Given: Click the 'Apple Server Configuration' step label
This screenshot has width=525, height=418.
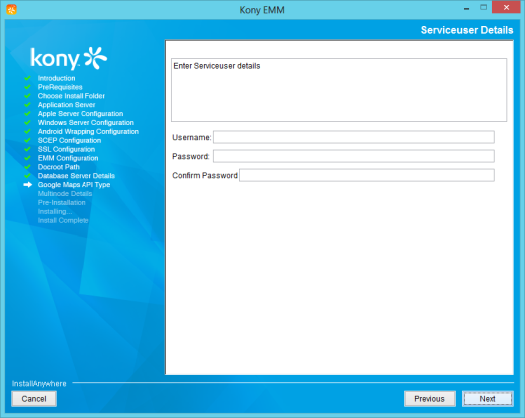Looking at the screenshot, I should tap(80, 114).
